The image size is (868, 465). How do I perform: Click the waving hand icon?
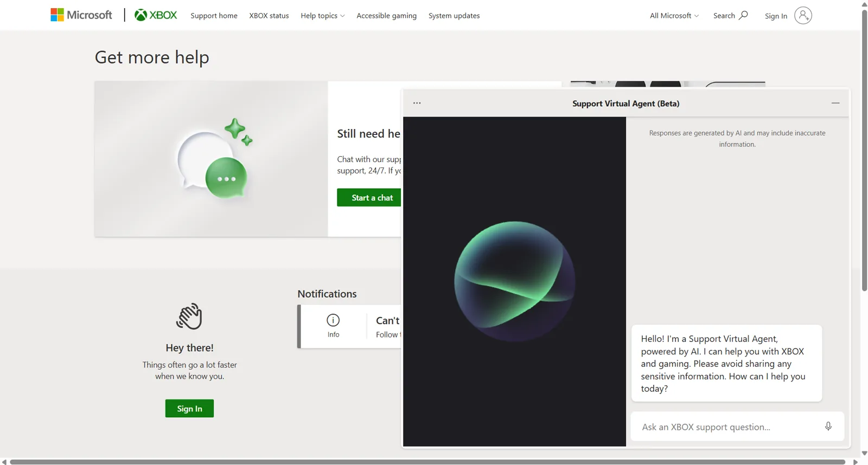(189, 316)
